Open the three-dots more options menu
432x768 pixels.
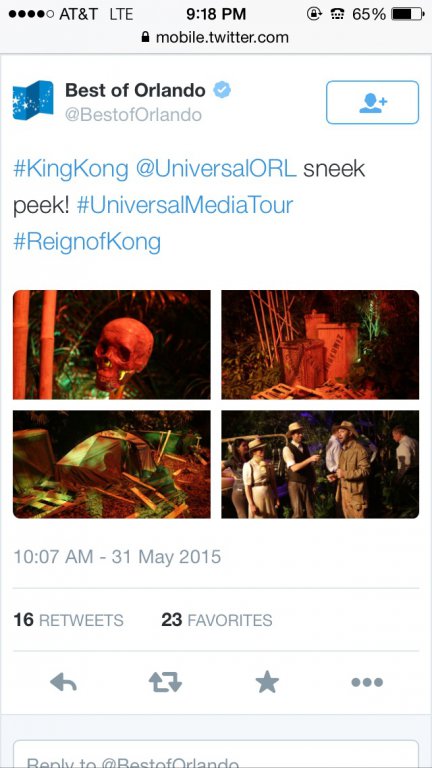pyautogui.click(x=367, y=682)
